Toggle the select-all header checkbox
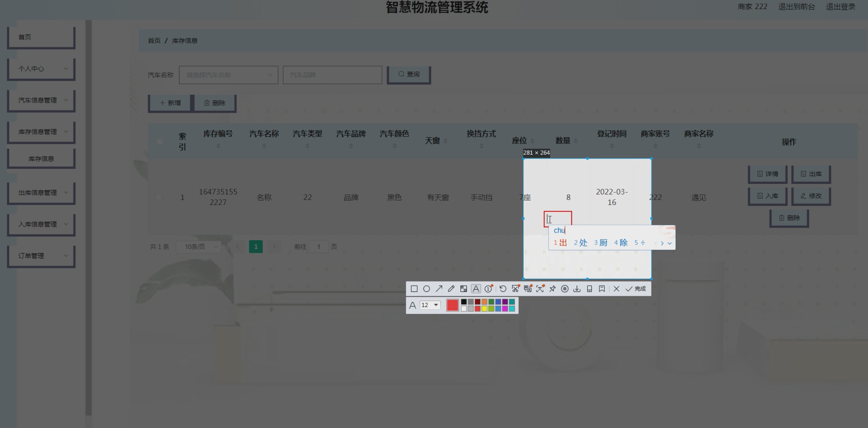 pyautogui.click(x=160, y=142)
